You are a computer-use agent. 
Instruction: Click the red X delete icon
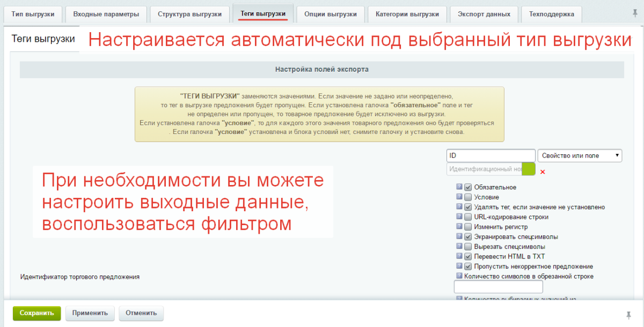(x=543, y=172)
